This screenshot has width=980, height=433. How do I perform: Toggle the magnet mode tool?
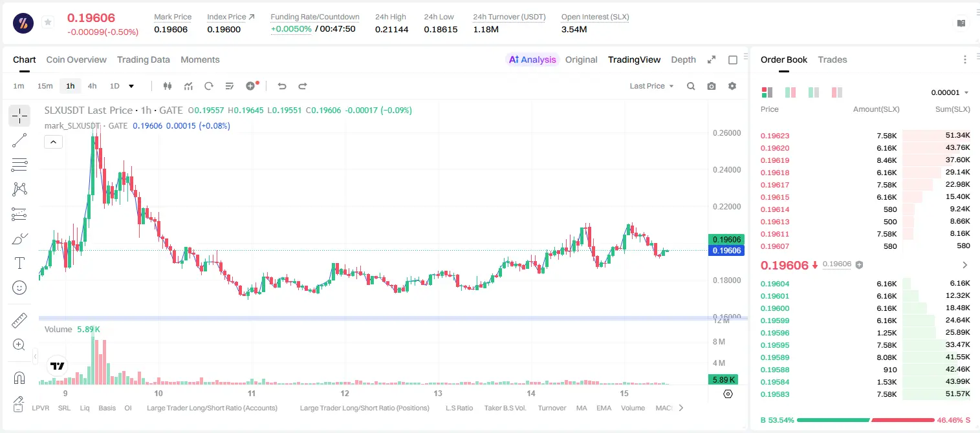(19, 378)
